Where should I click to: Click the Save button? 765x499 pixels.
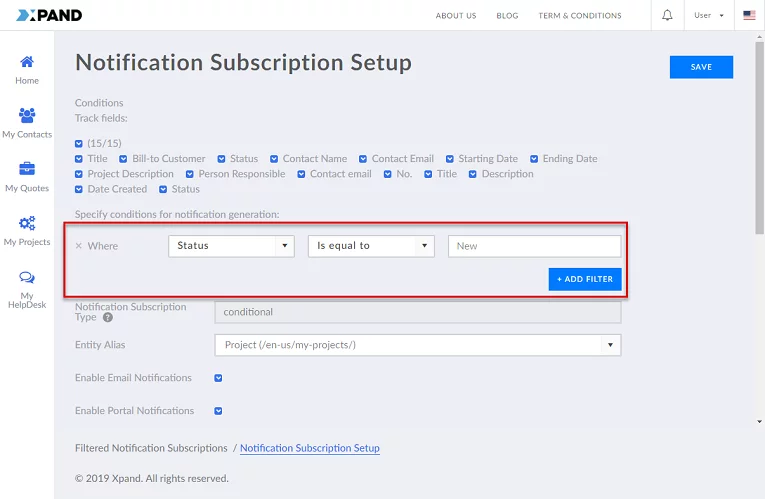(x=701, y=67)
